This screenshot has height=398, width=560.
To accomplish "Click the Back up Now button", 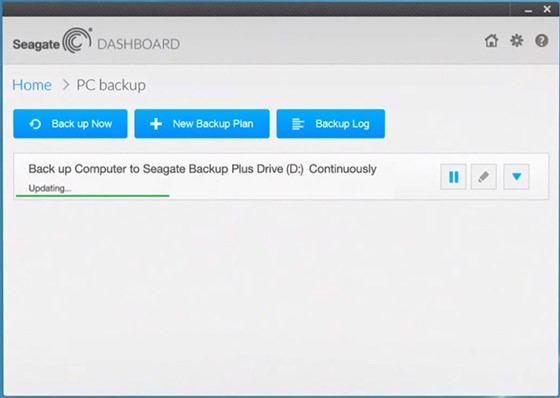I will [x=70, y=124].
